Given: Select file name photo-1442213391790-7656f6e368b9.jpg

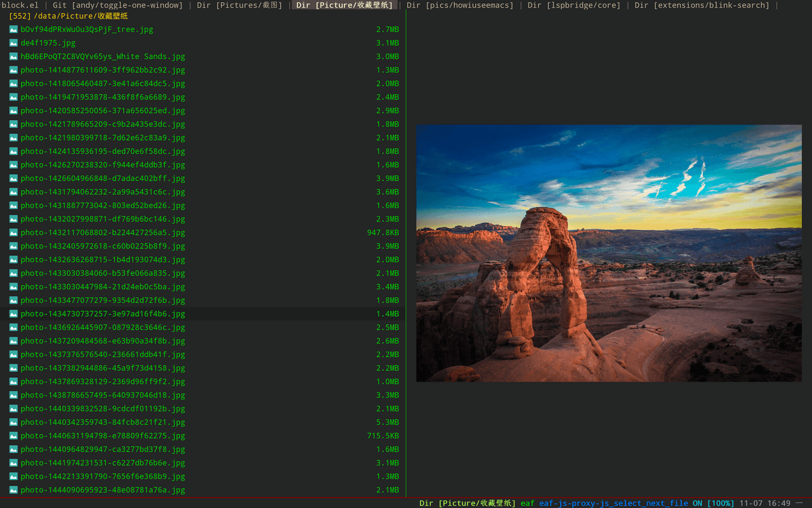Looking at the screenshot, I should [x=103, y=477].
